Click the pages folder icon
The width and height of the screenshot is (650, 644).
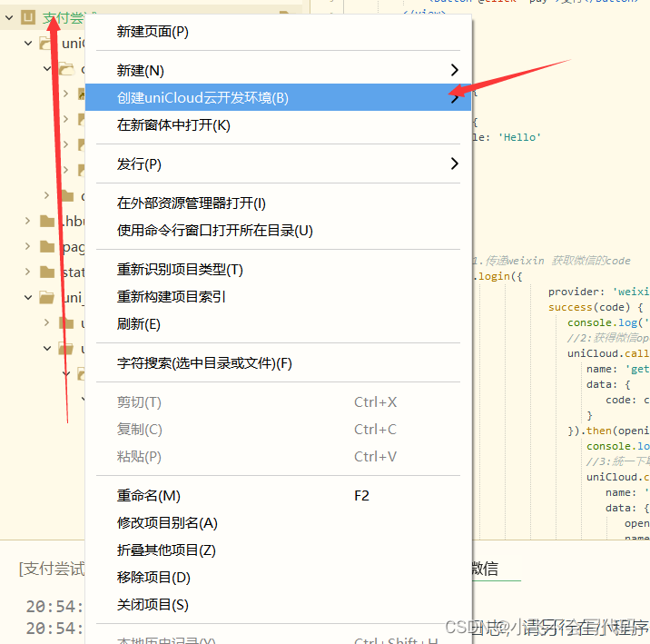pos(47,246)
